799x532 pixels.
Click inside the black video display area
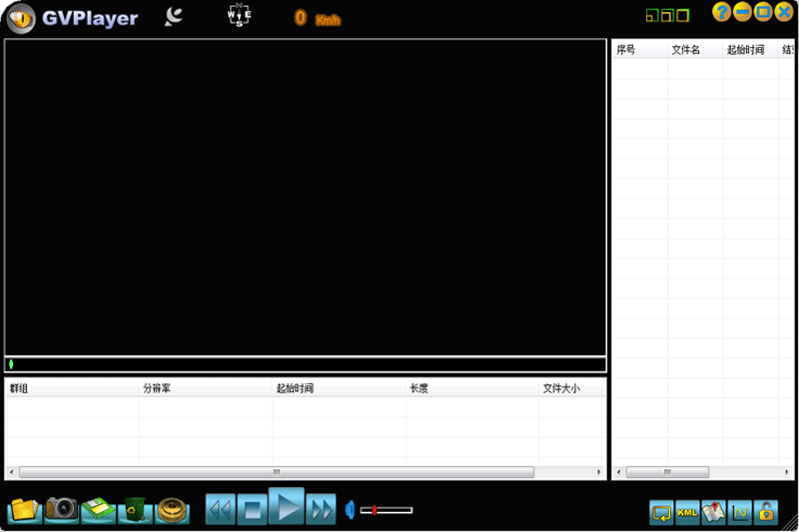(306, 198)
